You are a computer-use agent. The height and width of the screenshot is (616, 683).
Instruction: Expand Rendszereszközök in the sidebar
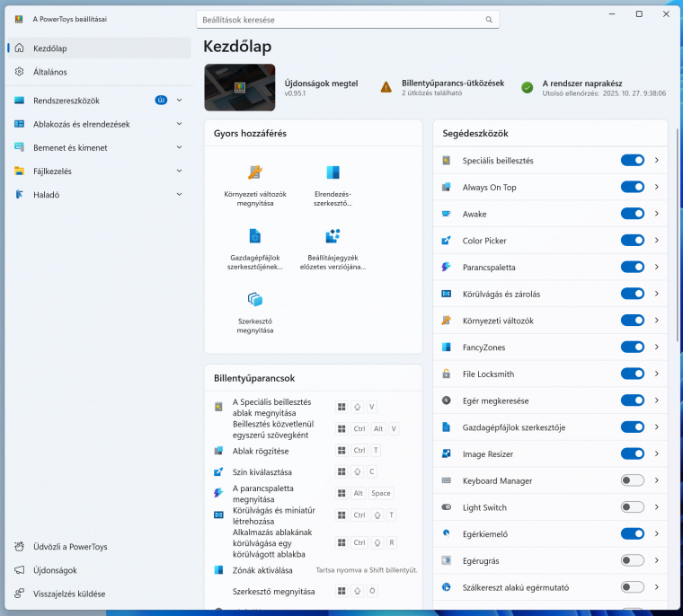(179, 100)
